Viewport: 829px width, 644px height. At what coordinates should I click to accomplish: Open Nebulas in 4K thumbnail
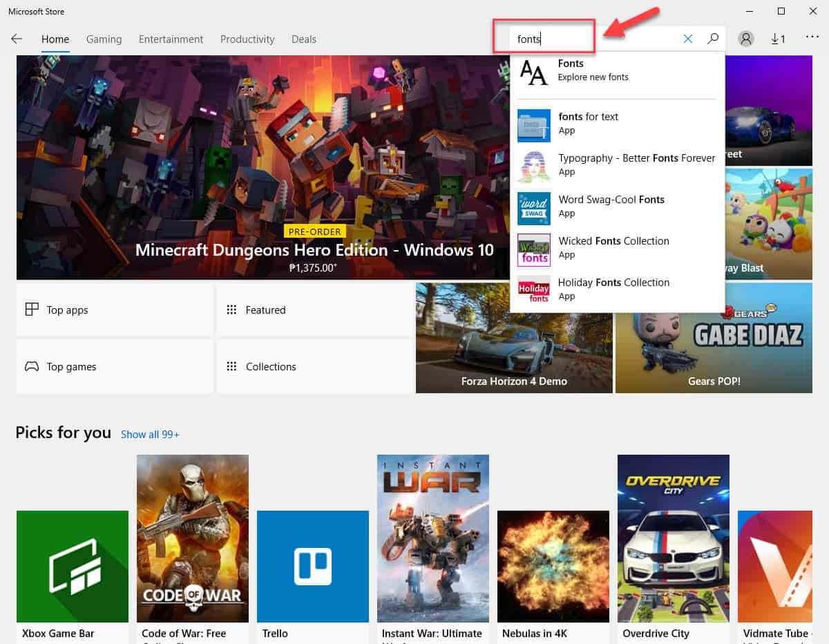coord(553,567)
